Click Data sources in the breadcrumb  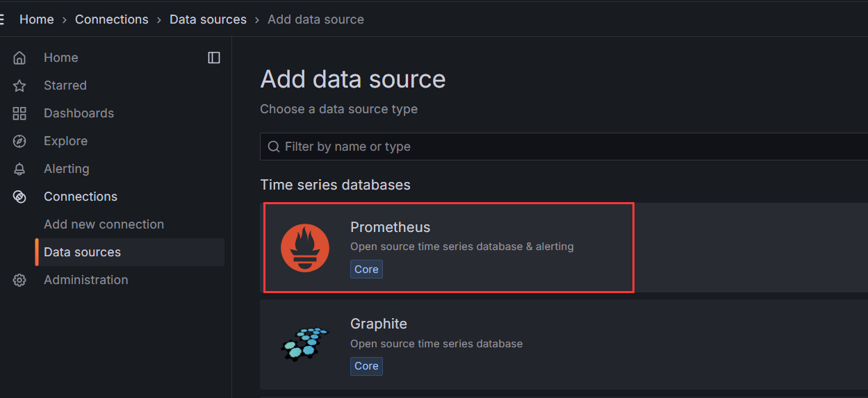(x=208, y=19)
